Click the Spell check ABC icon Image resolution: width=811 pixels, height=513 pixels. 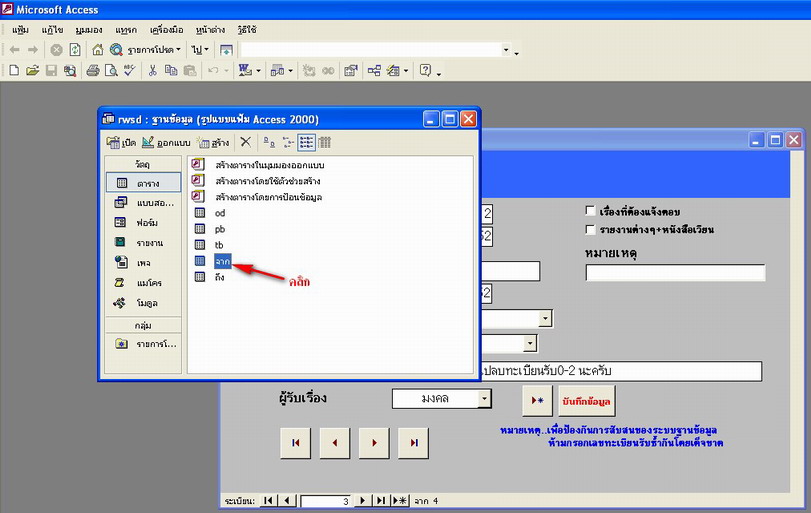tap(128, 71)
